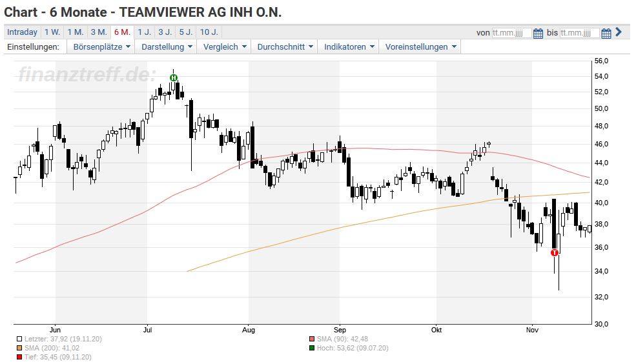
Task: Select the 1 W. time range tab
Action: tap(52, 32)
